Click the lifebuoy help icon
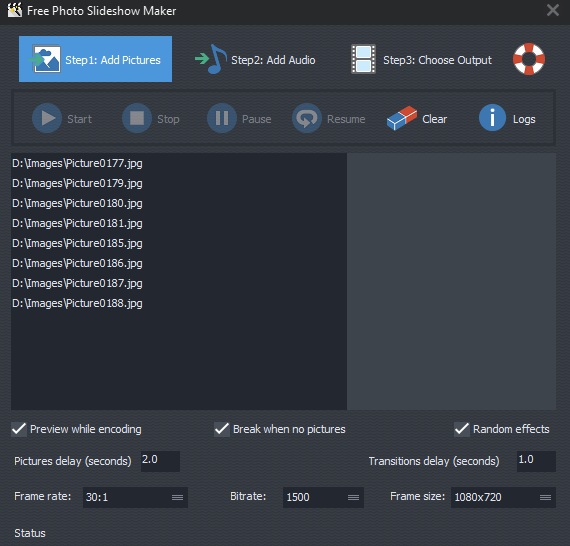 coord(529,59)
